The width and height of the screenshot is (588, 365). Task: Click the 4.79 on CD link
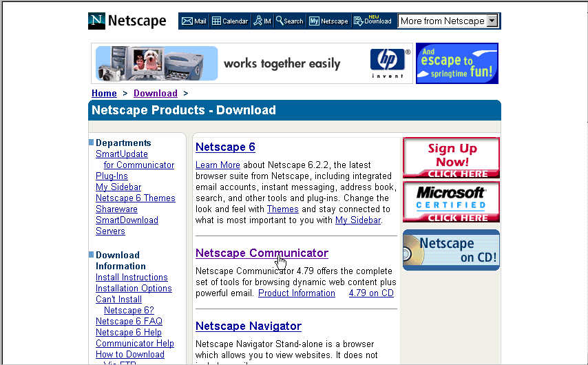pos(371,293)
